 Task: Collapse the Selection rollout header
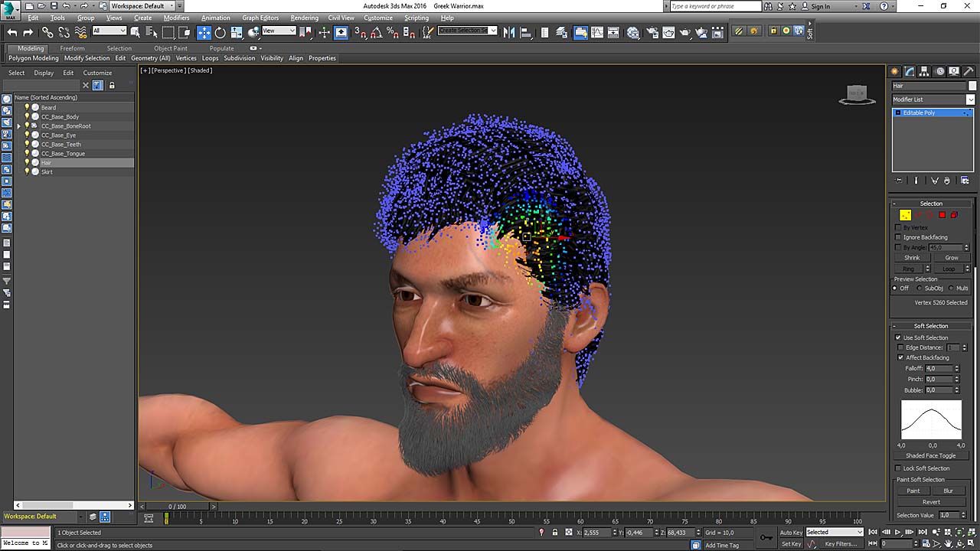click(x=931, y=204)
